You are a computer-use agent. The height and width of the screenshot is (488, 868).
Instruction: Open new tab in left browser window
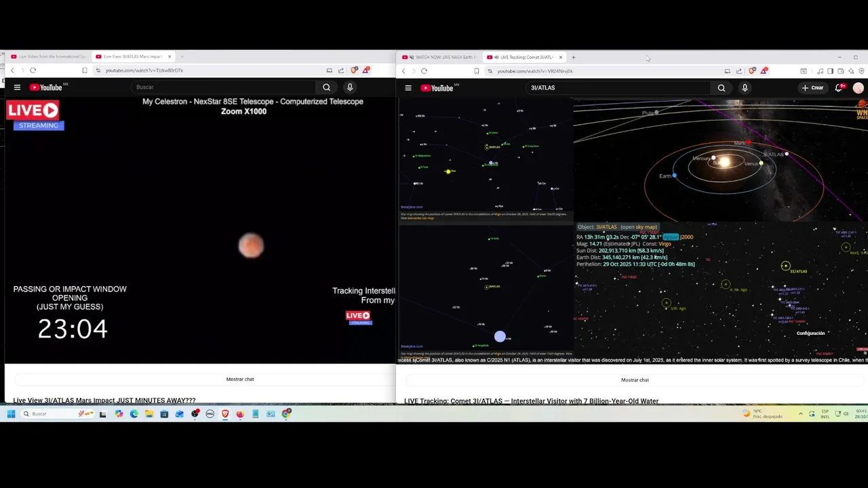pyautogui.click(x=182, y=57)
